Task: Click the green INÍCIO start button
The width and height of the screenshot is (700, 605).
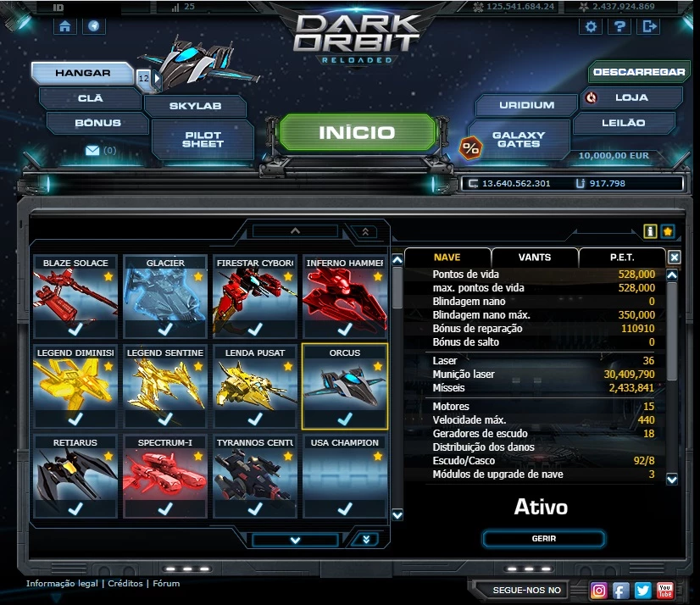Action: pos(357,133)
